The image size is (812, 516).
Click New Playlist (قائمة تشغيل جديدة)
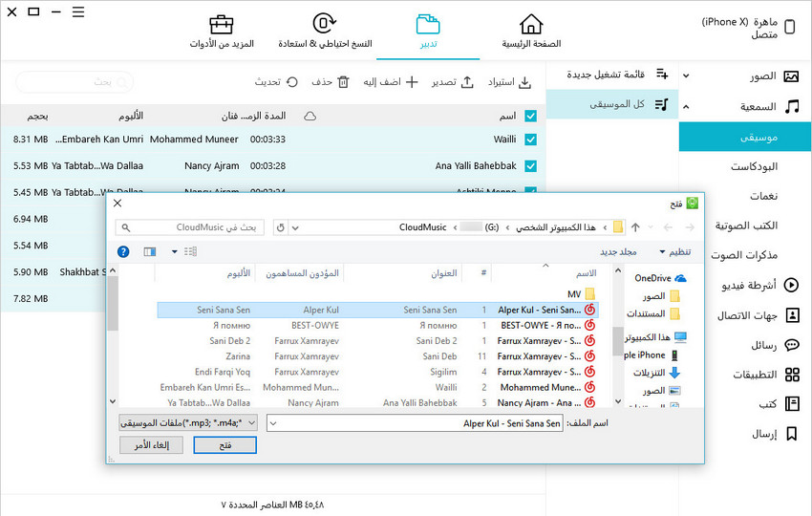click(612, 75)
